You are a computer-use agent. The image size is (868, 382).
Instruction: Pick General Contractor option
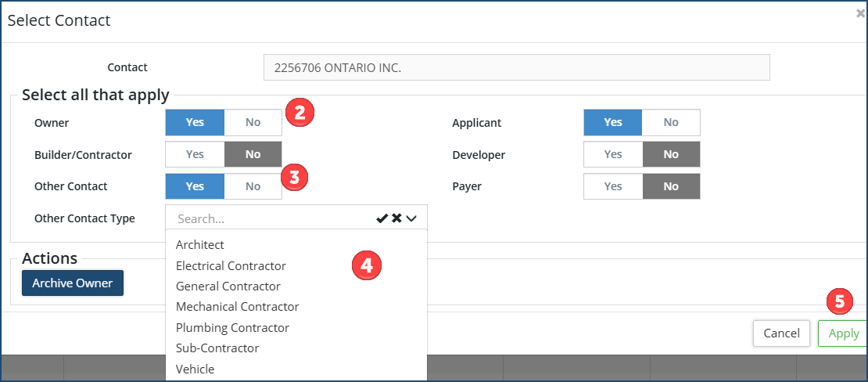228,286
